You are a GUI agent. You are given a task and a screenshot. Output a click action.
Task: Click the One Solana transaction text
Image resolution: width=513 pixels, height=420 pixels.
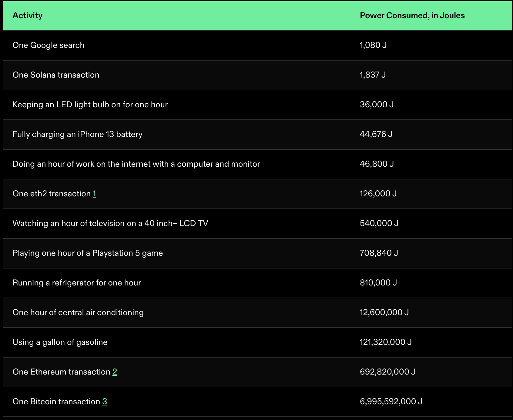point(56,75)
